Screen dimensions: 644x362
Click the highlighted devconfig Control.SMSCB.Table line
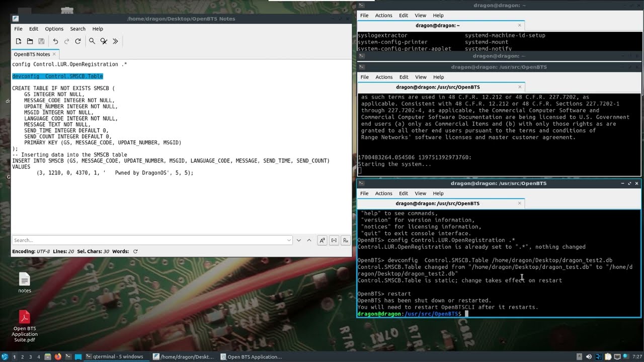point(57,76)
